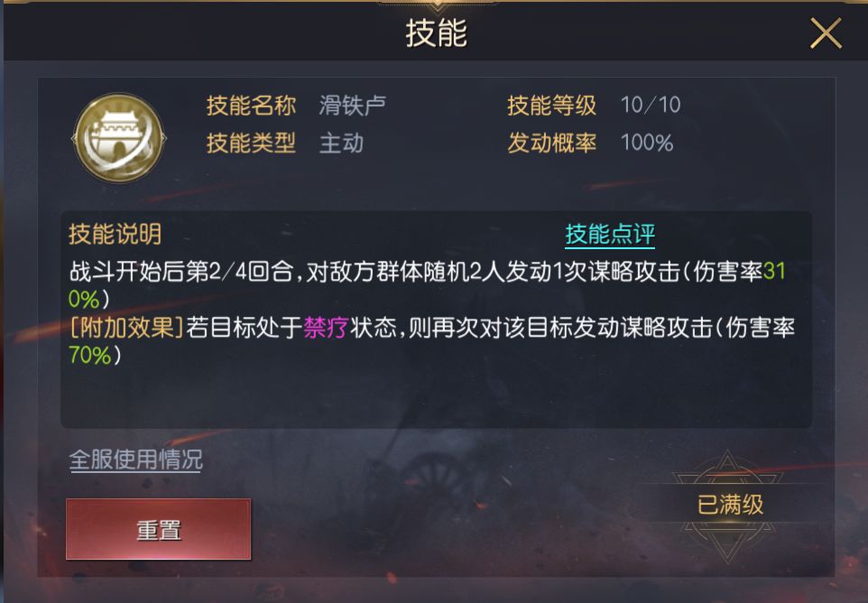Tap the [附加效果] tag in description

126,328
